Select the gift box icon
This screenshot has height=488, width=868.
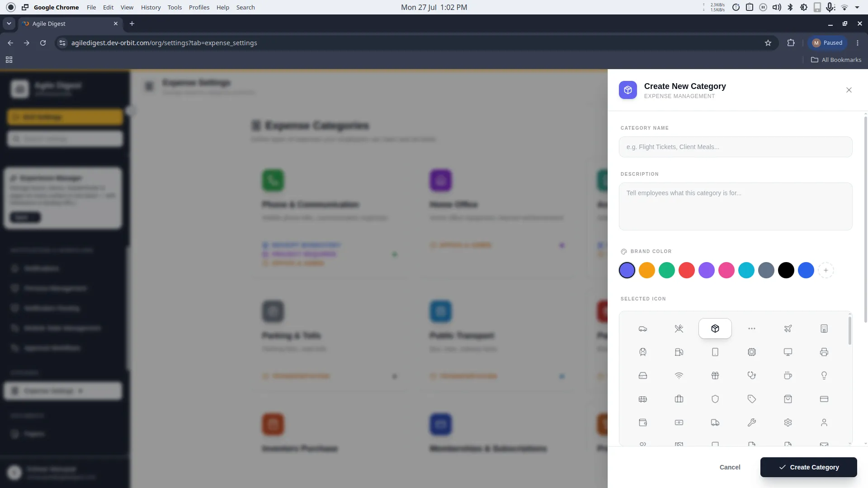[715, 375]
